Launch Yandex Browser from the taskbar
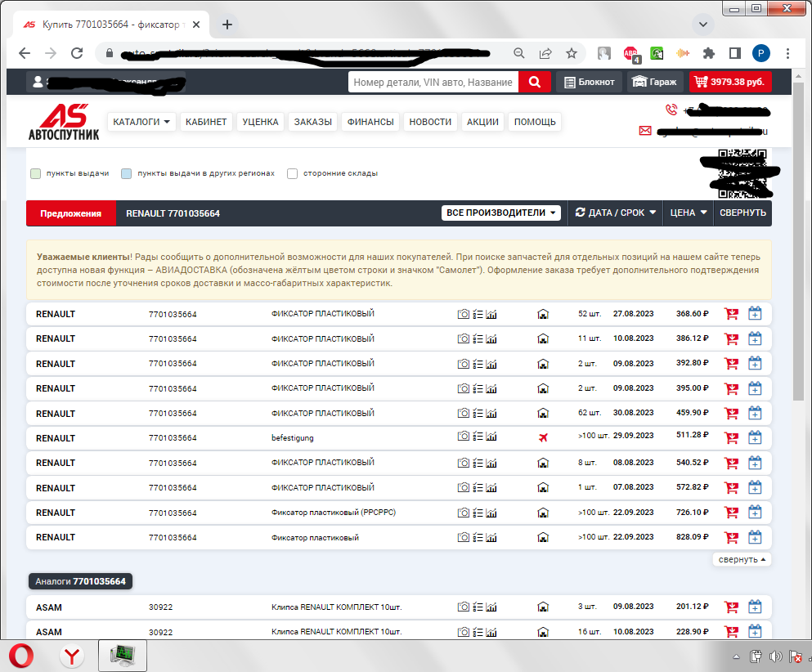 (x=71, y=656)
